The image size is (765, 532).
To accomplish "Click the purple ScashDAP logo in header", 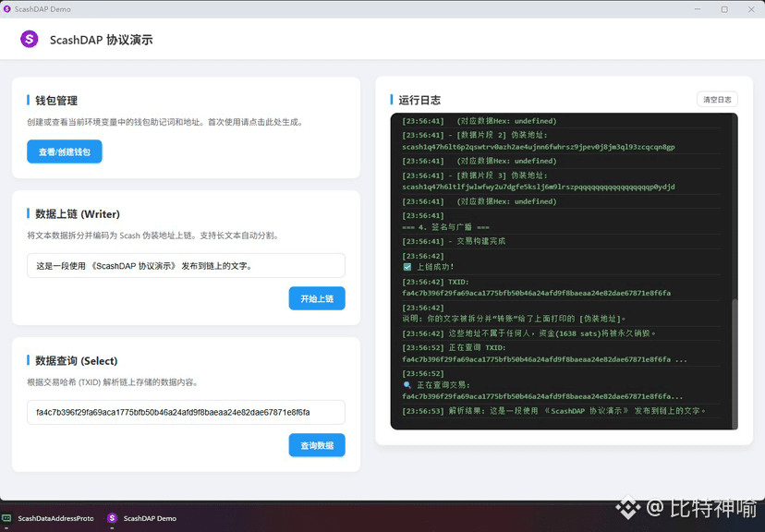I will (30, 39).
